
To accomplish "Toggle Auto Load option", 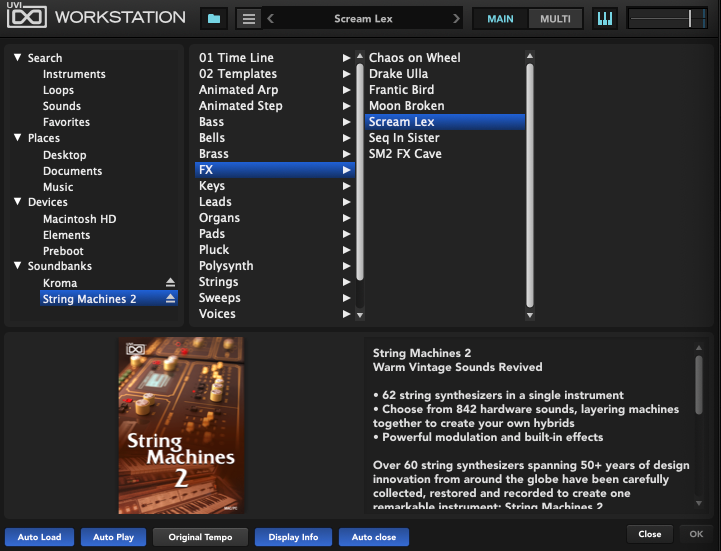I will pyautogui.click(x=40, y=537).
